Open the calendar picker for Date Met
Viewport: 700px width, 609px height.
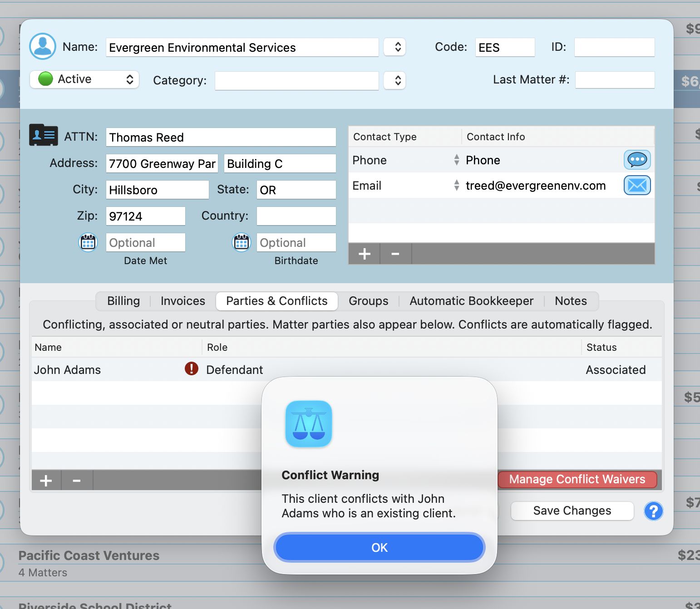click(88, 242)
